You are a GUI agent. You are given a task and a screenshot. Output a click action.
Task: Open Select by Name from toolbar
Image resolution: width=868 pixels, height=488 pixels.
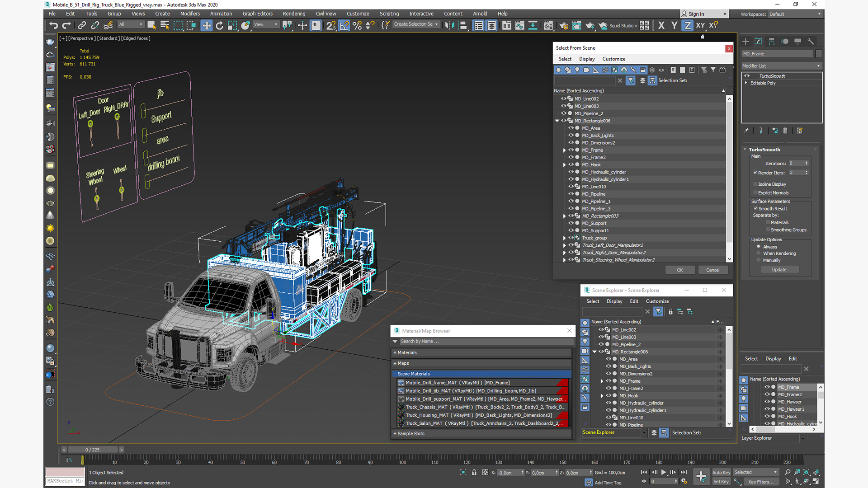click(x=165, y=25)
